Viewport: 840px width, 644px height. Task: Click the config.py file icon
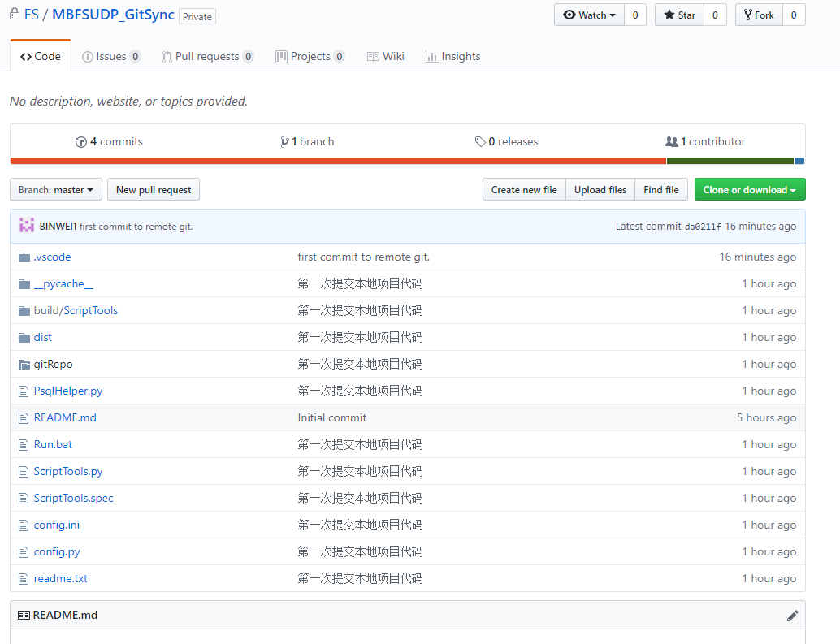coord(24,552)
